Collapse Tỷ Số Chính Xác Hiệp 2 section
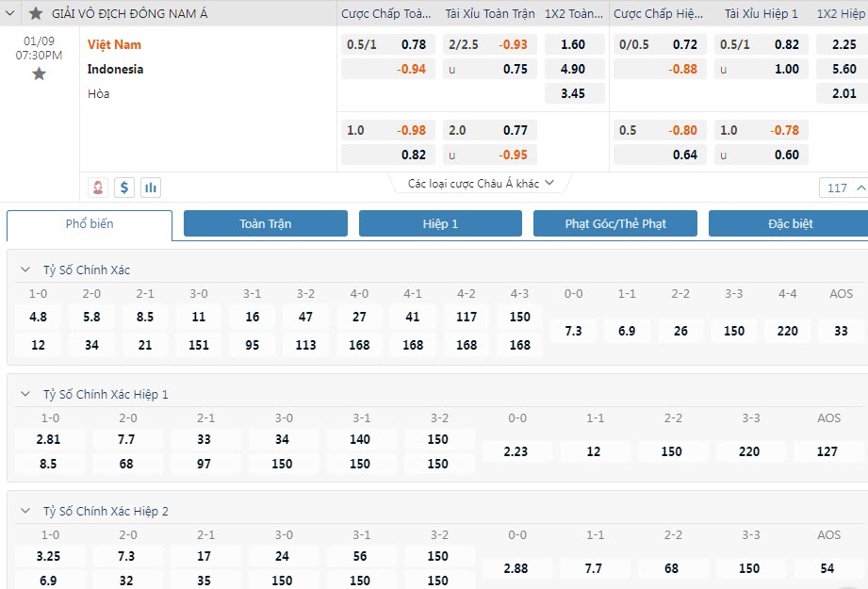Viewport: 868px width, 589px height. coord(25,512)
